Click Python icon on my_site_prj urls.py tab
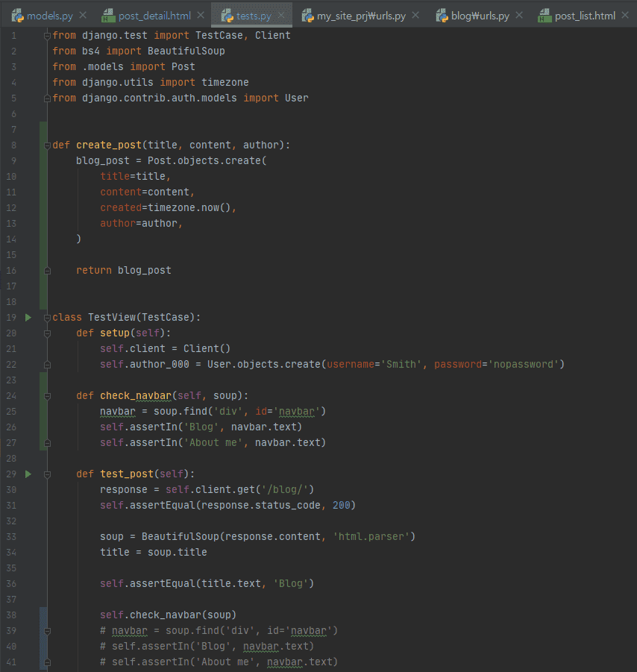The image size is (637, 672). [308, 16]
